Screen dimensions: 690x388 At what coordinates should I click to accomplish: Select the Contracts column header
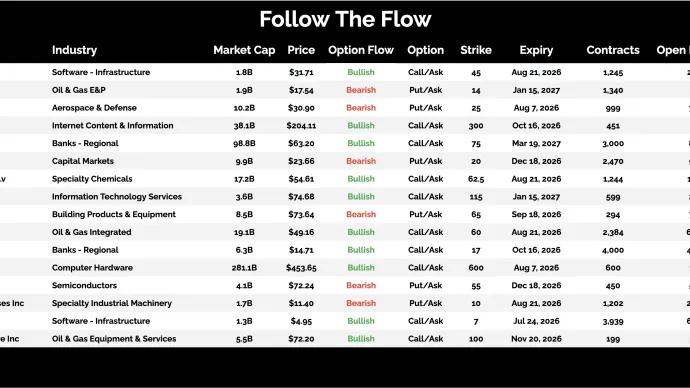(x=613, y=50)
